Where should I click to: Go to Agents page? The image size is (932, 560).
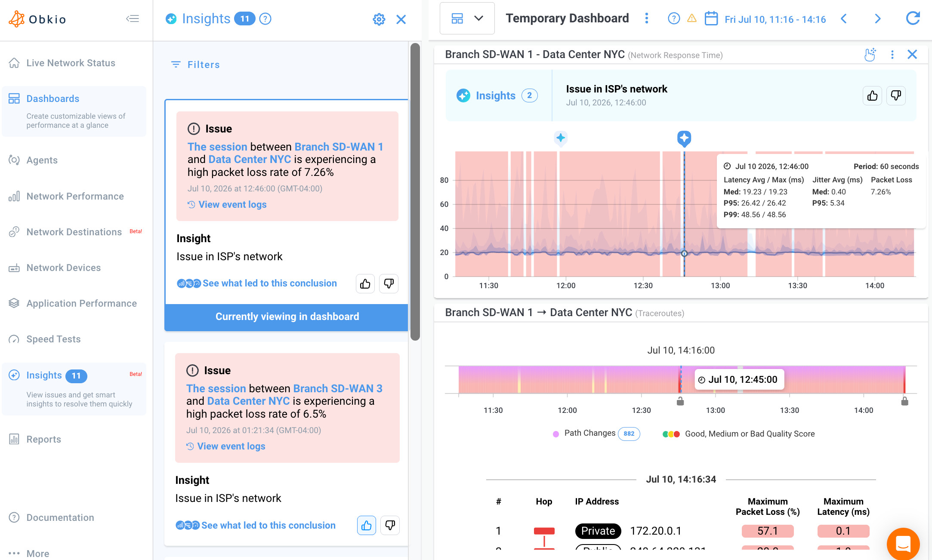pos(42,160)
